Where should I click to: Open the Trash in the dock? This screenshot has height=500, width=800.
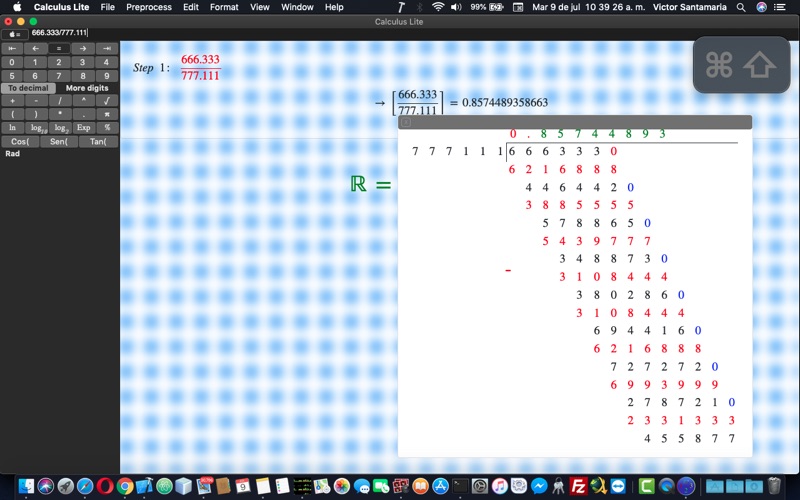point(774,486)
